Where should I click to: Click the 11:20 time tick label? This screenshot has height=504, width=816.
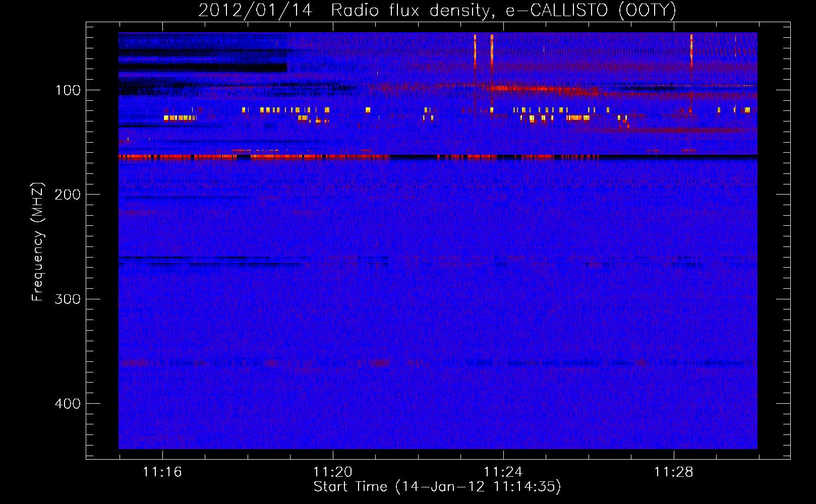(x=333, y=472)
